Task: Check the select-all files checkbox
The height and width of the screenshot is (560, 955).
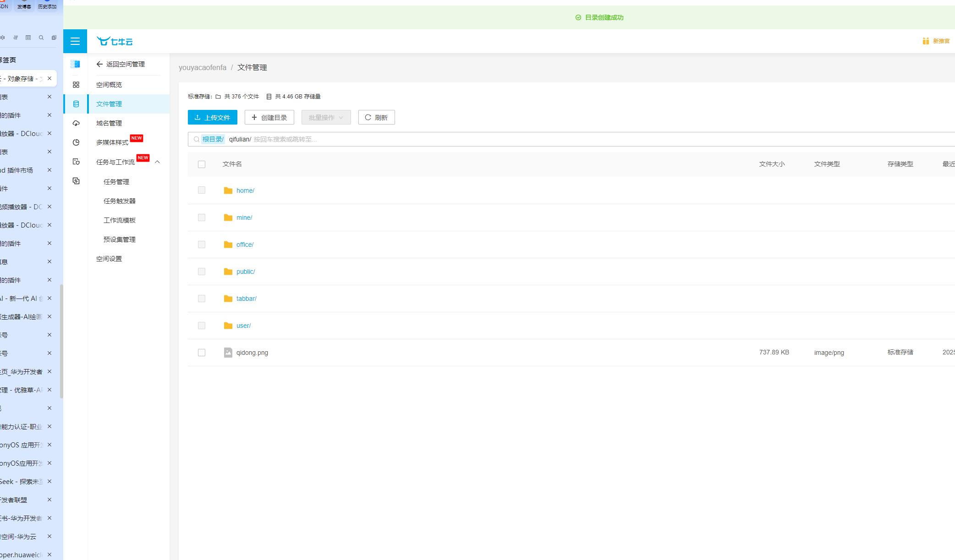Action: point(202,164)
